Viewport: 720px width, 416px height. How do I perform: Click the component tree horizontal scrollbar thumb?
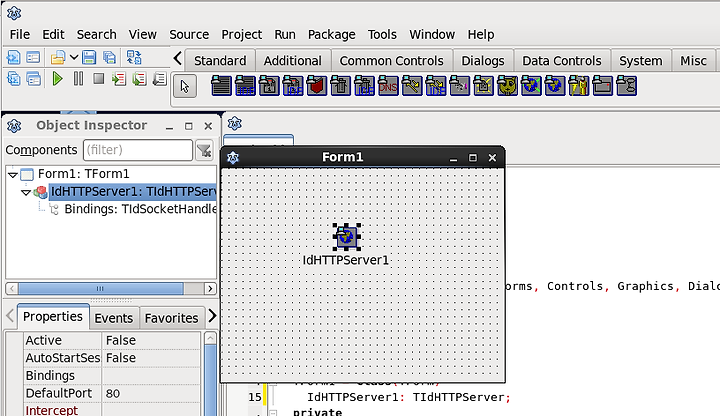(x=101, y=289)
